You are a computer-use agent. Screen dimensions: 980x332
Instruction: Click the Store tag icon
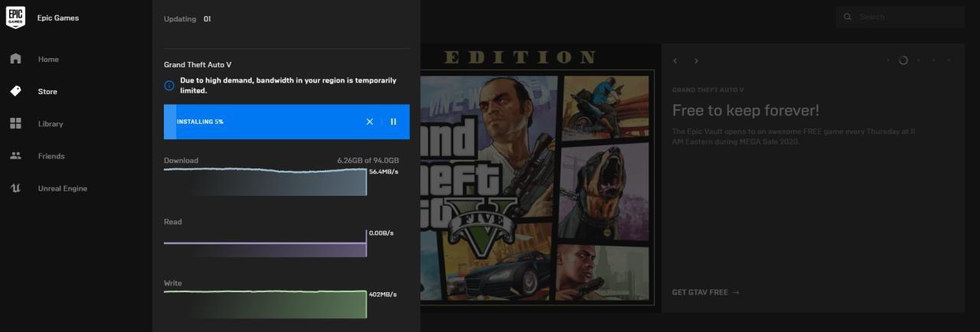pyautogui.click(x=15, y=91)
